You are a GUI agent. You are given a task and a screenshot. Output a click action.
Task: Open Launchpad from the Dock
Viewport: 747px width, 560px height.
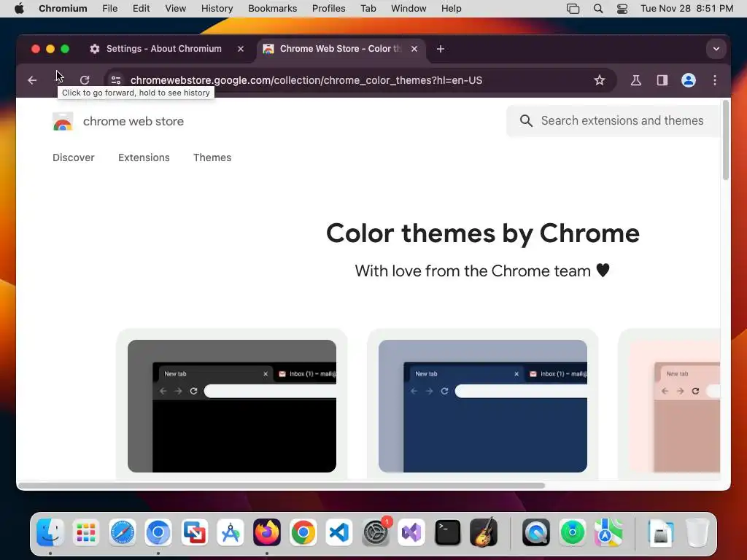(86, 532)
